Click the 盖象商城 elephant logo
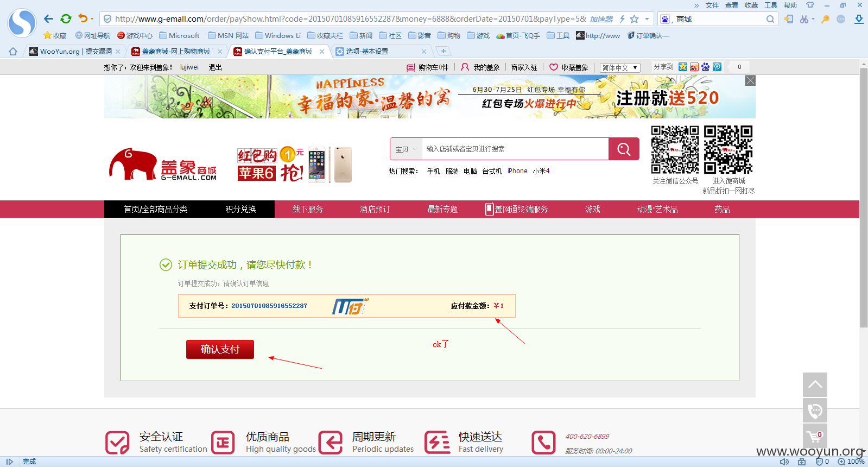 [163, 164]
